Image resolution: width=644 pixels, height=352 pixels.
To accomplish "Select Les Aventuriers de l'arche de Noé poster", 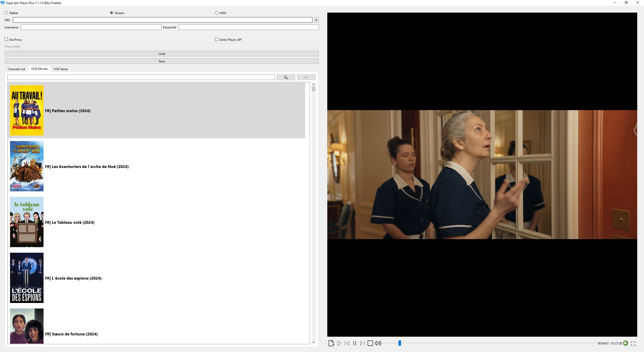I will tap(27, 166).
